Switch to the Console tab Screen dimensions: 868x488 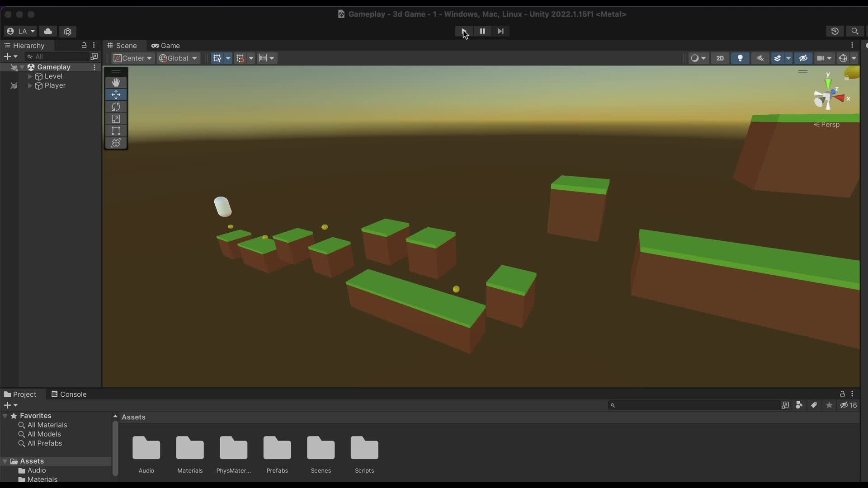tap(73, 394)
